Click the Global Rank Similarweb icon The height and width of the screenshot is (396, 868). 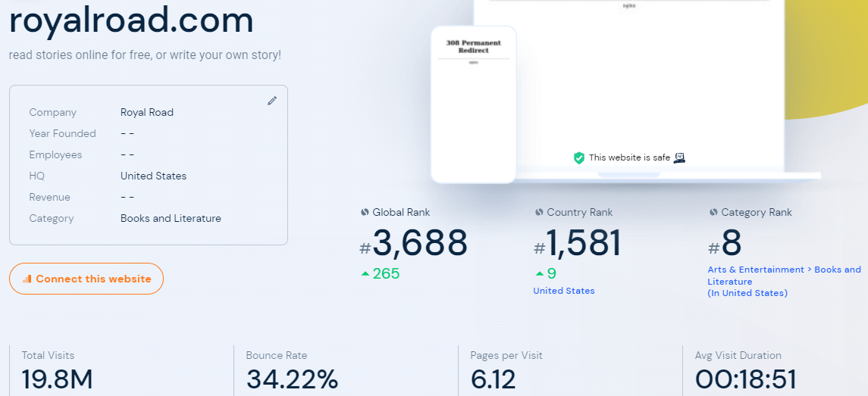click(365, 212)
